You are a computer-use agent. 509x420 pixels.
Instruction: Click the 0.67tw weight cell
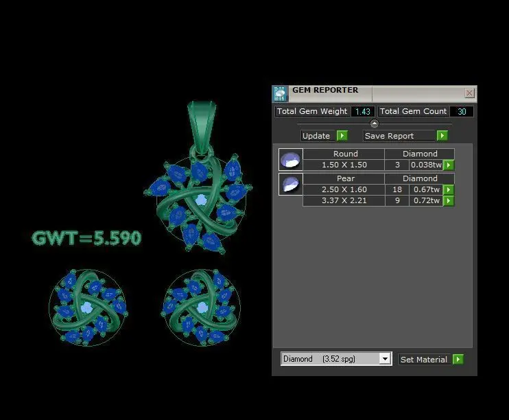pyautogui.click(x=426, y=189)
